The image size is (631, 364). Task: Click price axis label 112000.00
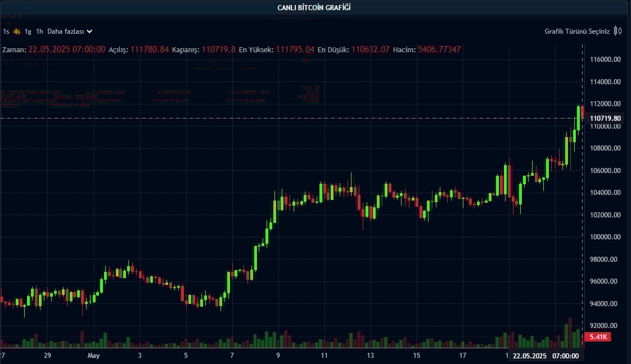[605, 104]
